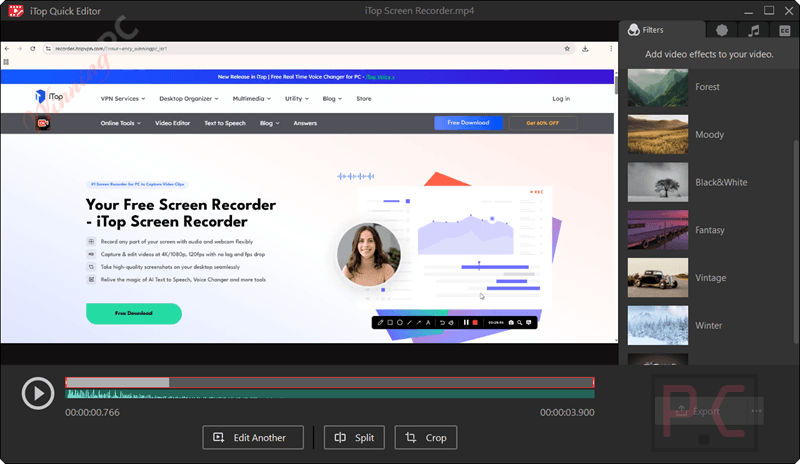The image size is (800, 464).
Task: Play the video preview
Action: click(38, 393)
